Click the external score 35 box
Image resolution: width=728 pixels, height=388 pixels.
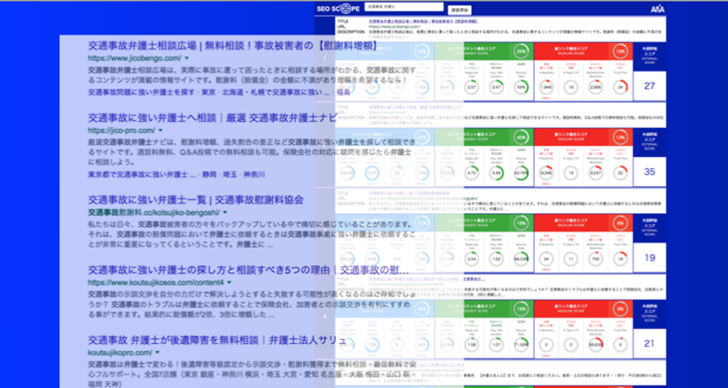[x=650, y=172]
